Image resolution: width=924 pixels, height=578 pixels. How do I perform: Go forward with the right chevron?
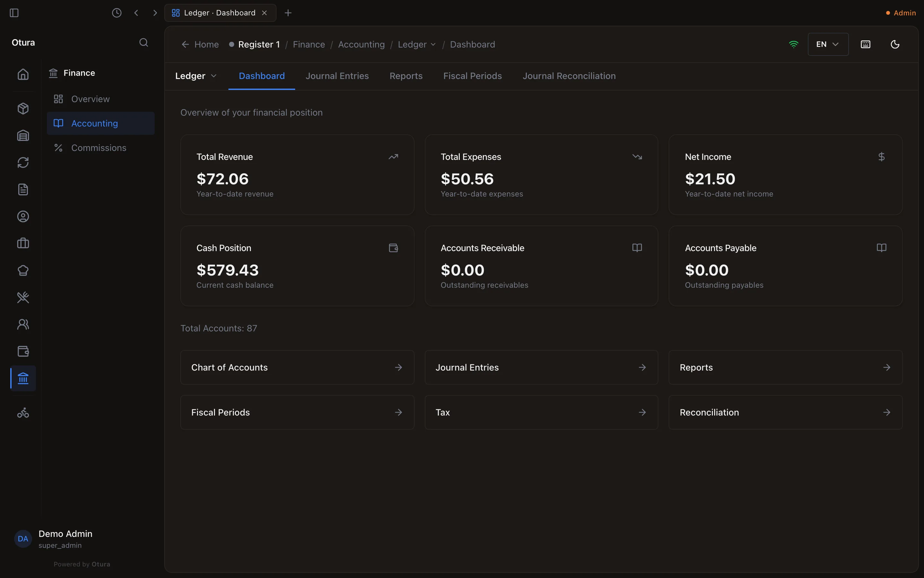[155, 13]
